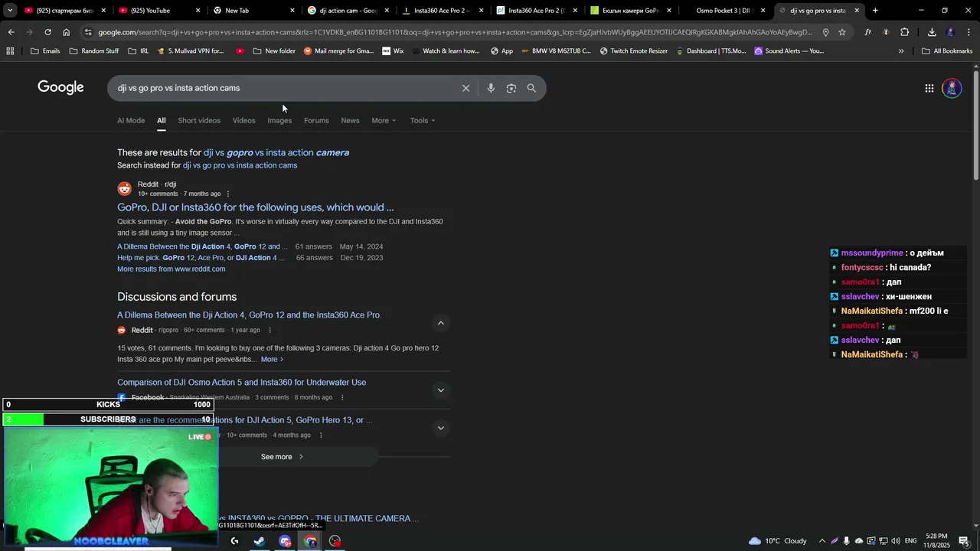The image size is (980, 551).
Task: Expand the Osmo Action 5 underwater comparison
Action: (440, 390)
